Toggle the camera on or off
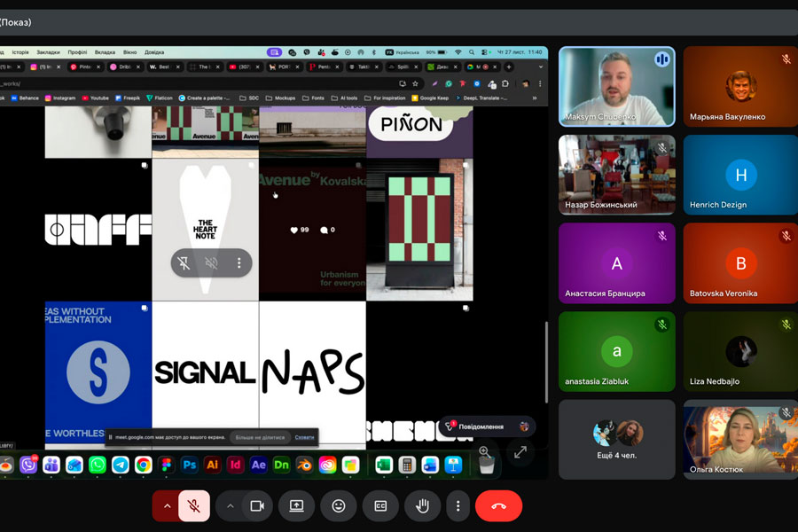This screenshot has height=532, width=798. click(x=257, y=505)
